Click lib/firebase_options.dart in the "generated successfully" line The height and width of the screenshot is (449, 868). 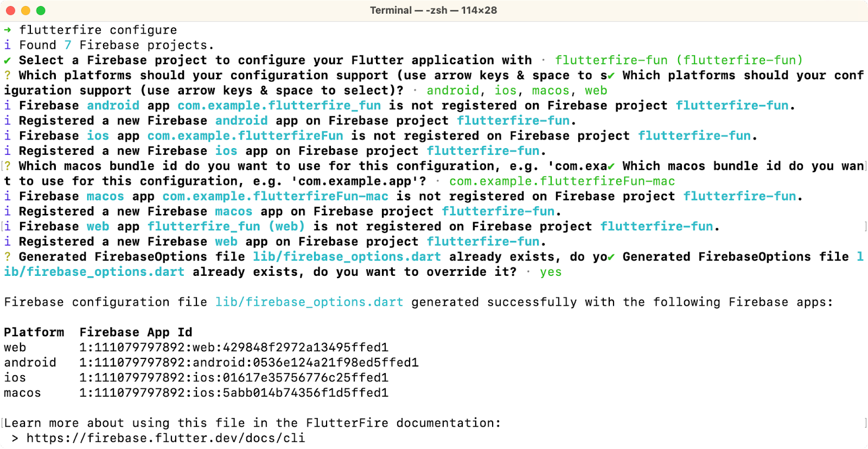tap(309, 302)
